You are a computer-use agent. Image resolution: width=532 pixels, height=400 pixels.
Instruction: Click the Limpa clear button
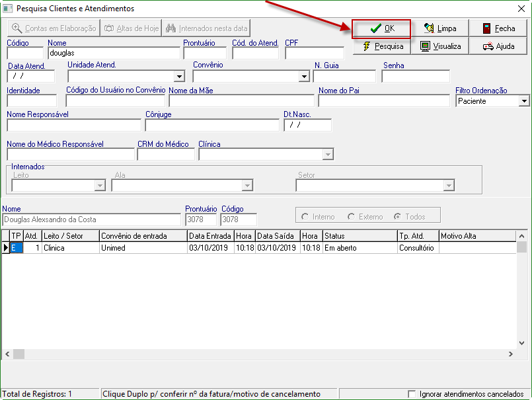coord(440,28)
